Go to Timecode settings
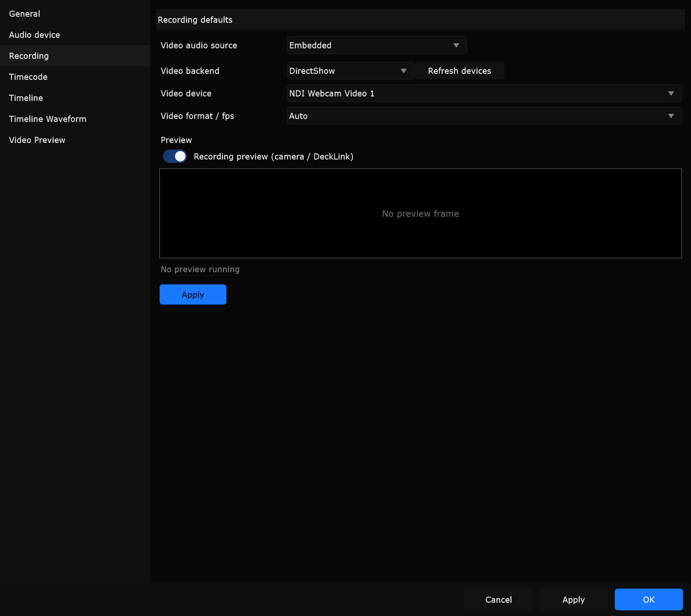The height and width of the screenshot is (616, 691). [x=75, y=77]
